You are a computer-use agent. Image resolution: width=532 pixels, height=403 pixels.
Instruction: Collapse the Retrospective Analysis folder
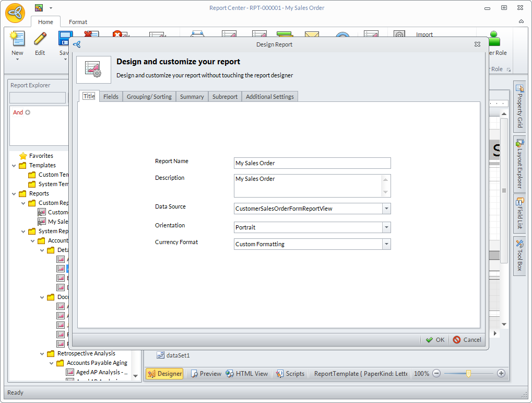pyautogui.click(x=43, y=354)
